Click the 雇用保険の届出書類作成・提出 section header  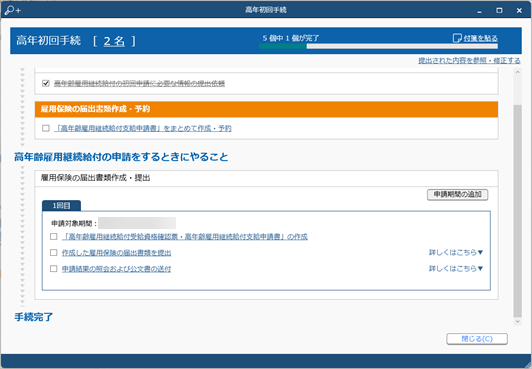click(x=266, y=178)
